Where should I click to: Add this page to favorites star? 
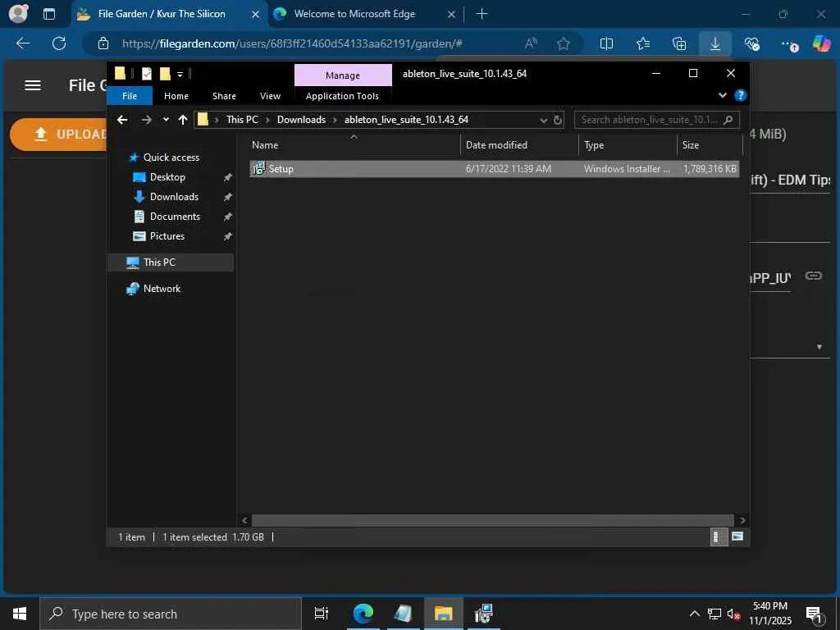(563, 43)
